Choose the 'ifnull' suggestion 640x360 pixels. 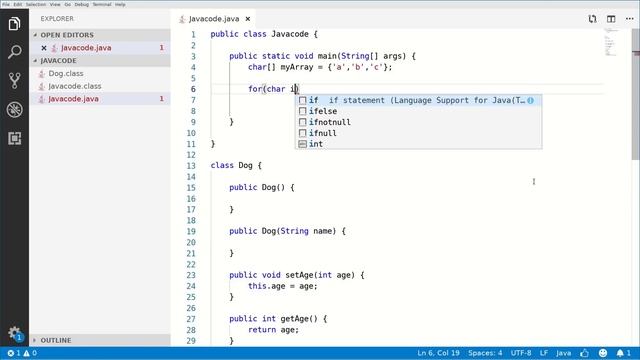point(418,133)
